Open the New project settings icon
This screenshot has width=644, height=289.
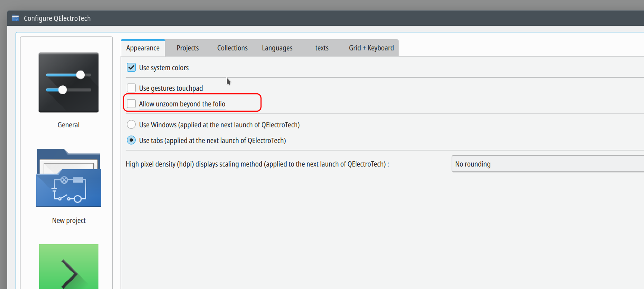(69, 178)
